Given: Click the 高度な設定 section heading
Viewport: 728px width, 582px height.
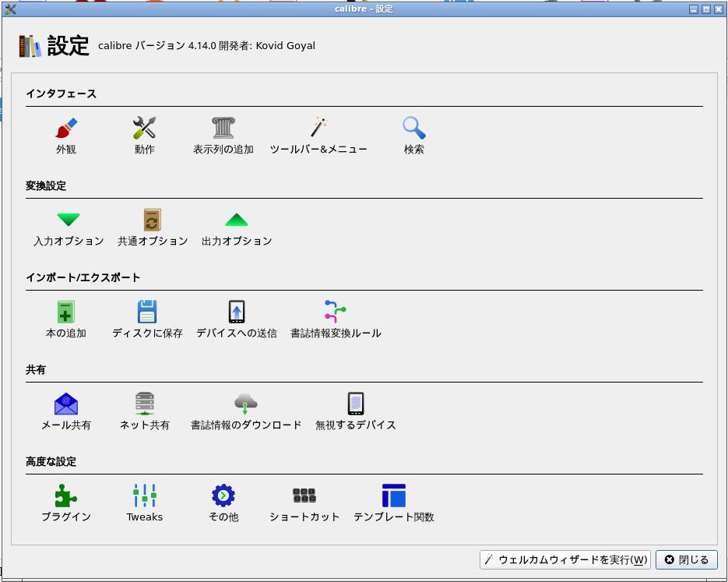Looking at the screenshot, I should click(x=51, y=462).
